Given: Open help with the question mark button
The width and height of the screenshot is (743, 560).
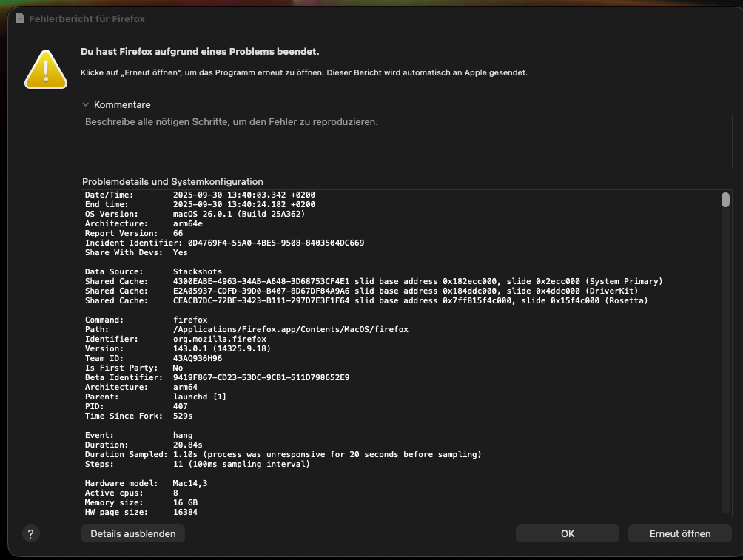Looking at the screenshot, I should coord(31,534).
